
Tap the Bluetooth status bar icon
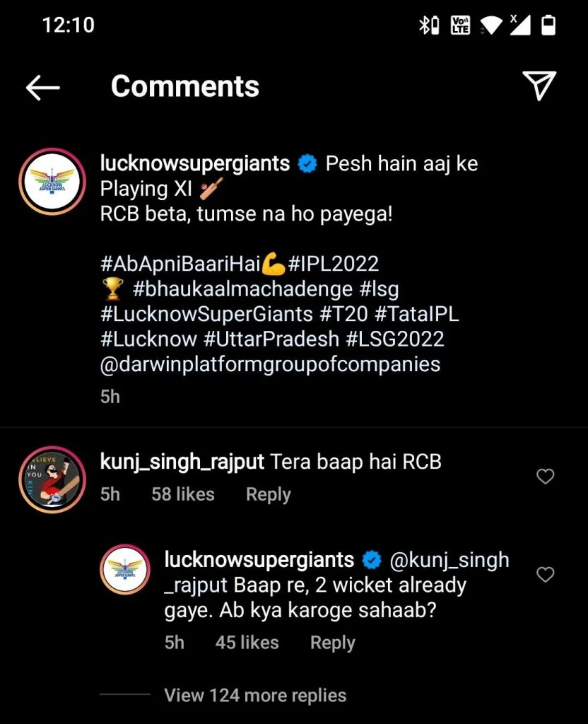coord(426,26)
